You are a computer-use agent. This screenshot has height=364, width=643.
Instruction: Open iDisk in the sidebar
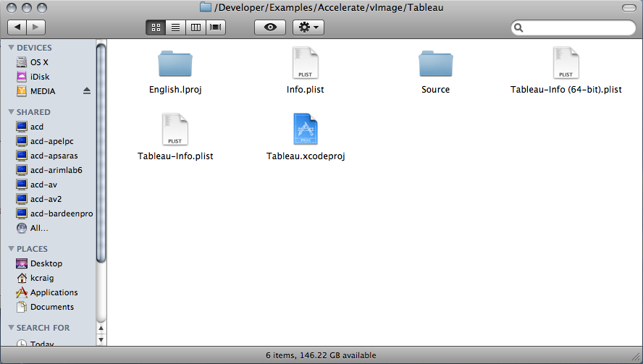point(33,77)
